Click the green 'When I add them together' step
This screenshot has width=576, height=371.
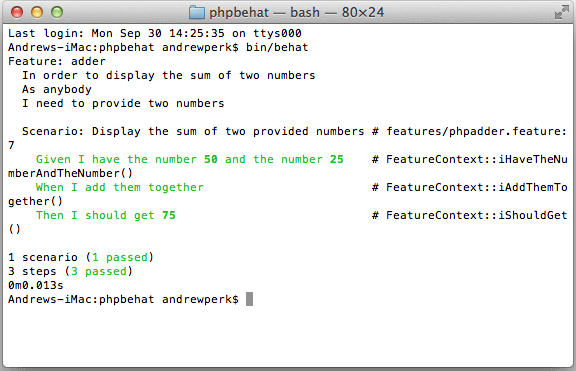[x=120, y=187]
